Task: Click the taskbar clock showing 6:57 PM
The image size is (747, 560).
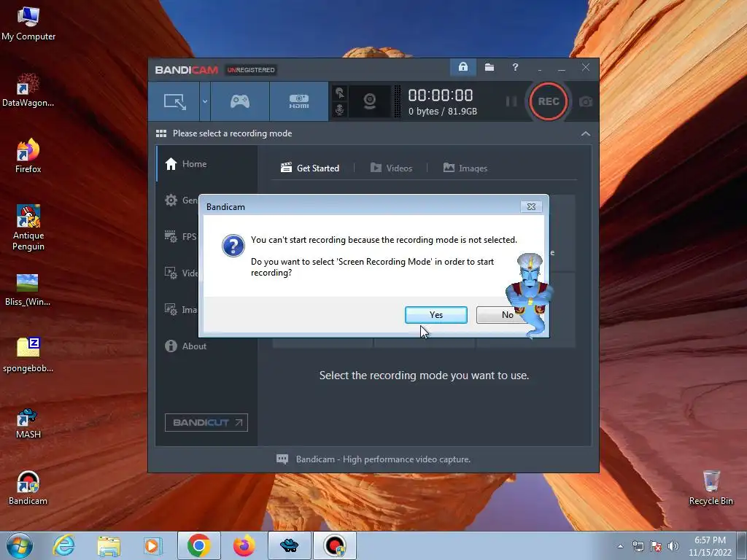Action: [710, 546]
